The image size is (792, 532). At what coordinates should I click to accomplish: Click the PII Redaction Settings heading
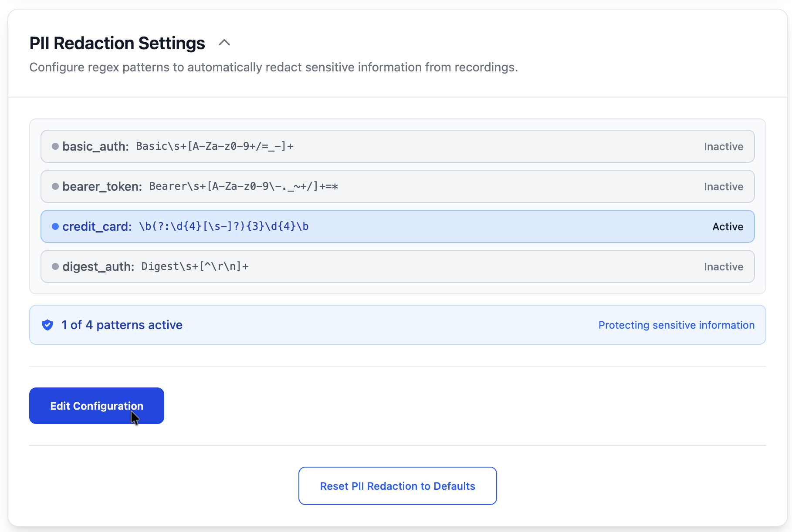tap(117, 43)
